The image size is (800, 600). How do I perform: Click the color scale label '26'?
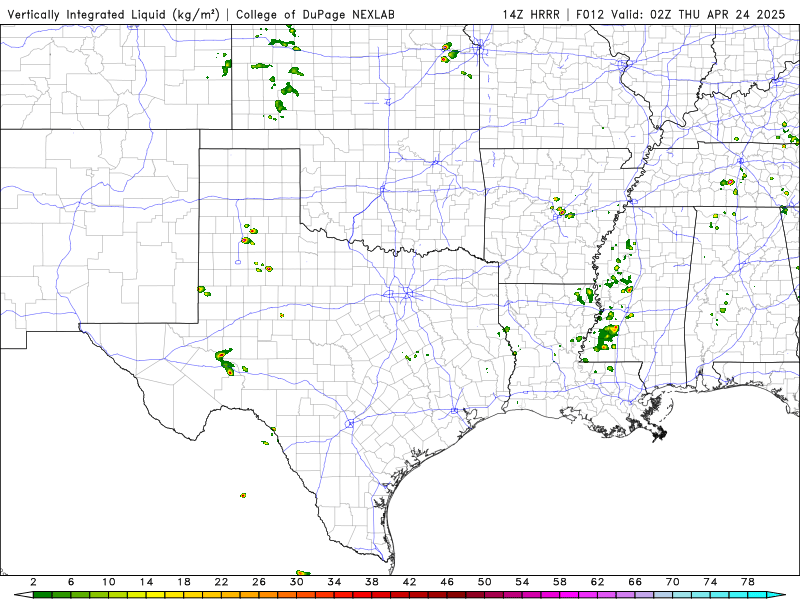click(x=259, y=582)
